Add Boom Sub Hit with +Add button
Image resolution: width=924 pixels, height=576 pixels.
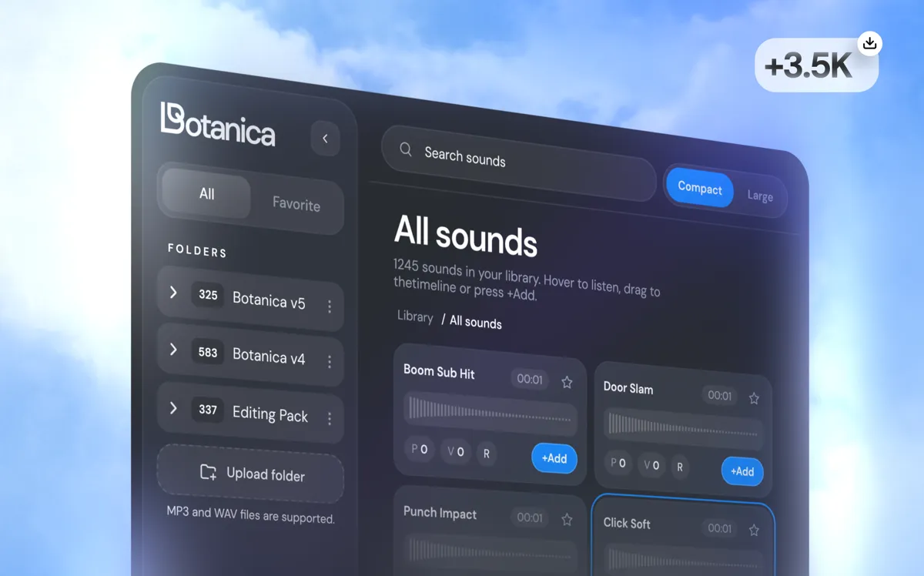tap(554, 458)
